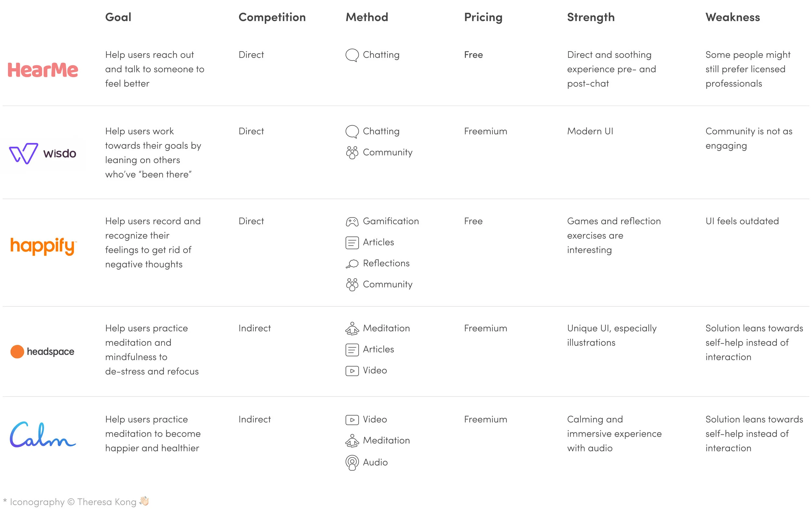Click the Chatting bubble icon in HearMe row
This screenshot has width=812, height=515.
click(x=352, y=55)
